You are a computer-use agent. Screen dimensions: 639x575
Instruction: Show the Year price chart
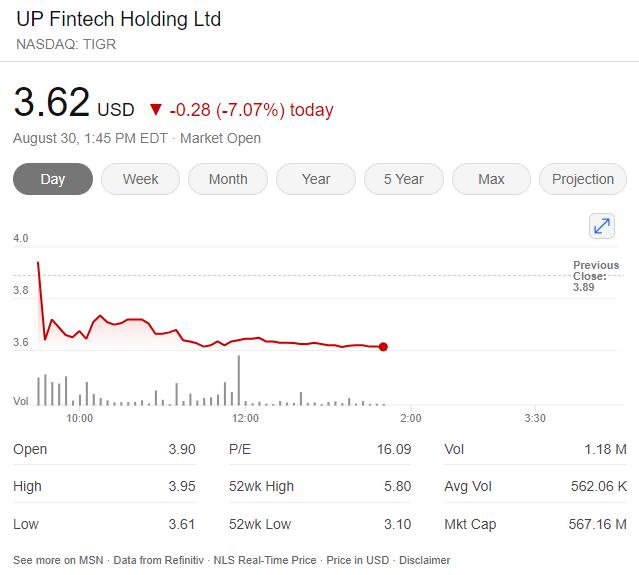coord(316,179)
